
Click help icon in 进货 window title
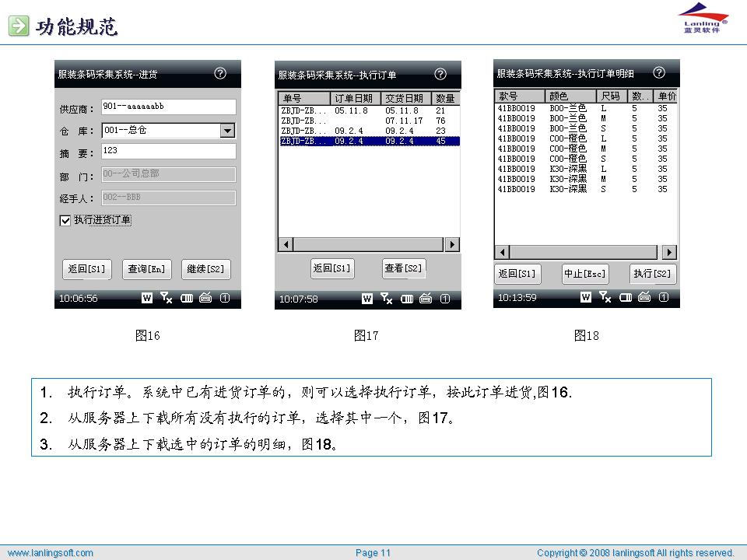[x=220, y=73]
